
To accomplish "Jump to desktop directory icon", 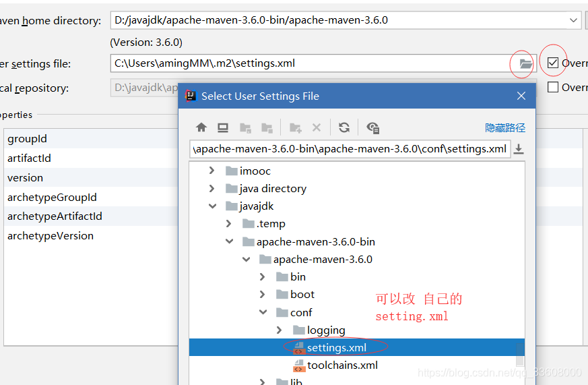I will click(223, 128).
